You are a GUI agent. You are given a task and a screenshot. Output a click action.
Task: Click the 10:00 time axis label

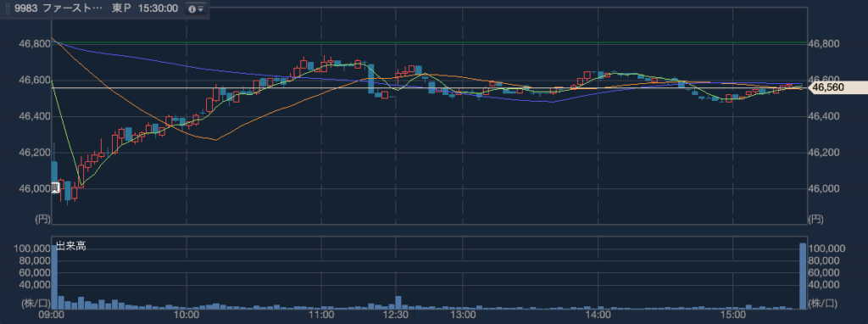tap(186, 316)
